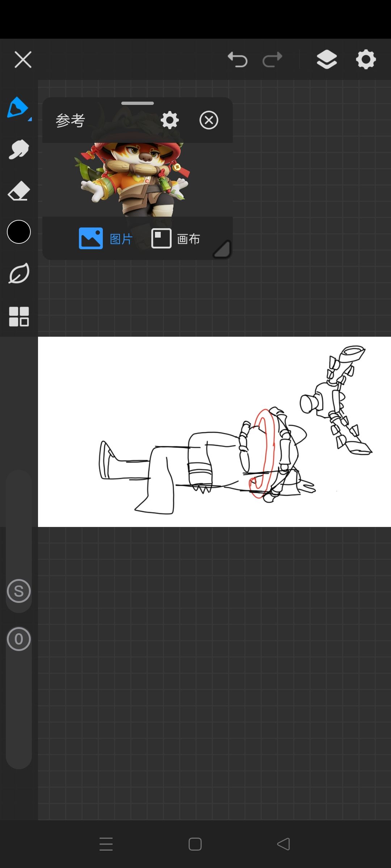Switch reference to 图片 tab
391x868 pixels.
tap(106, 238)
